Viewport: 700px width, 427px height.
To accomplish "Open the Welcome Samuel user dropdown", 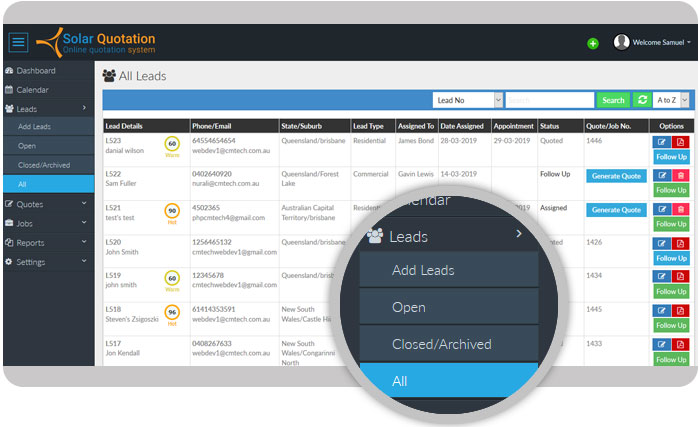I will coord(661,42).
